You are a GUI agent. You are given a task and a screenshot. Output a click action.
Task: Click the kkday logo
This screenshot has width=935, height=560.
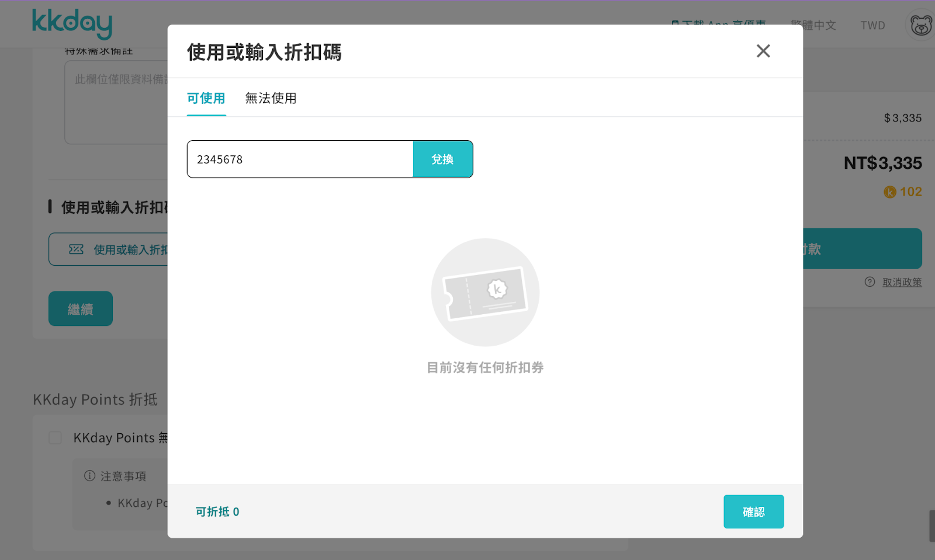[72, 24]
